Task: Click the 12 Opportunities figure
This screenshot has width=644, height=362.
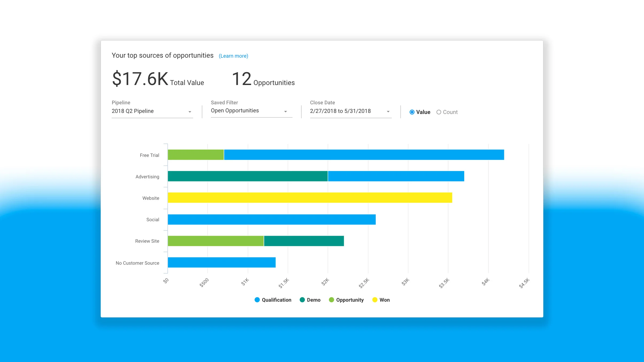Action: pyautogui.click(x=263, y=79)
